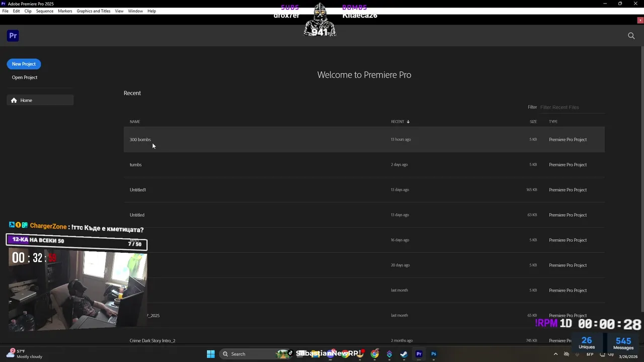Open the Sequence menu
644x362 pixels.
tap(45, 11)
